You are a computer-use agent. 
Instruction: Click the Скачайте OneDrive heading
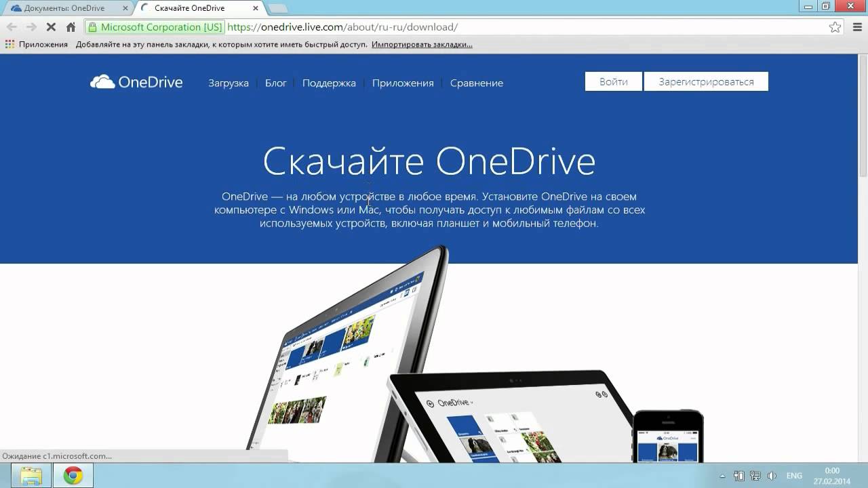pyautogui.click(x=429, y=161)
